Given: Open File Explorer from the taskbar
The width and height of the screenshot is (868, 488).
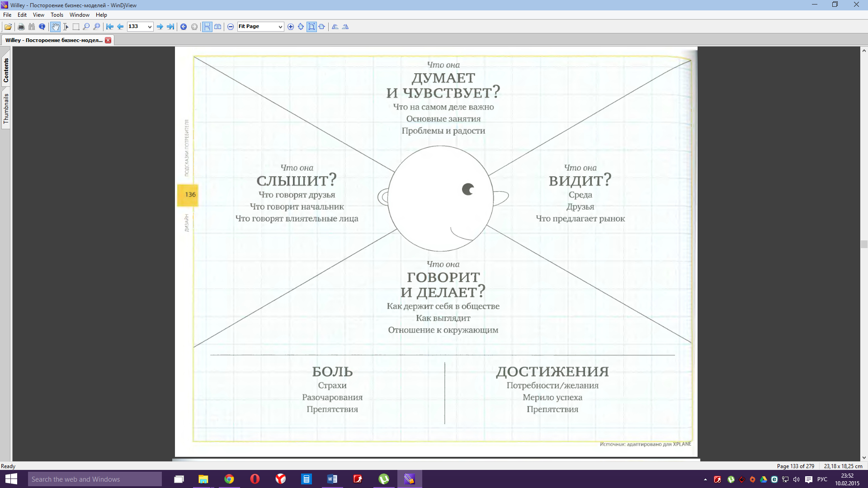Looking at the screenshot, I should point(203,479).
